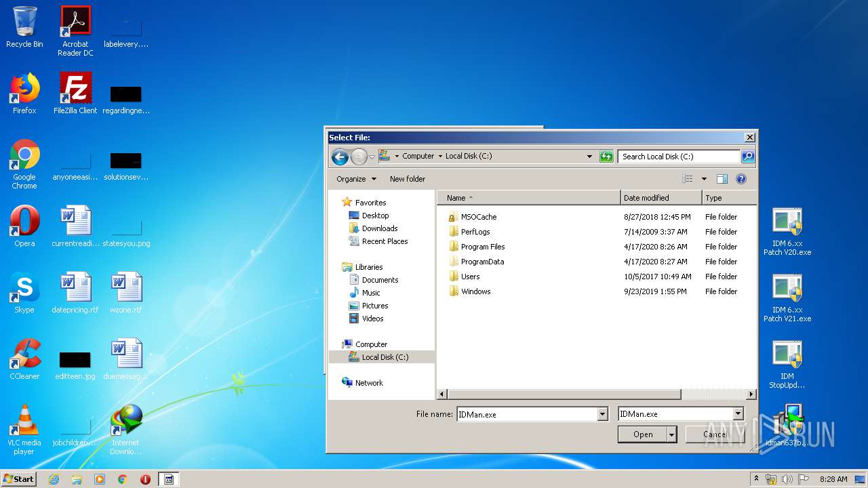Viewport: 868px width, 488px height.
Task: Select Network in the navigation pane
Action: [x=369, y=383]
